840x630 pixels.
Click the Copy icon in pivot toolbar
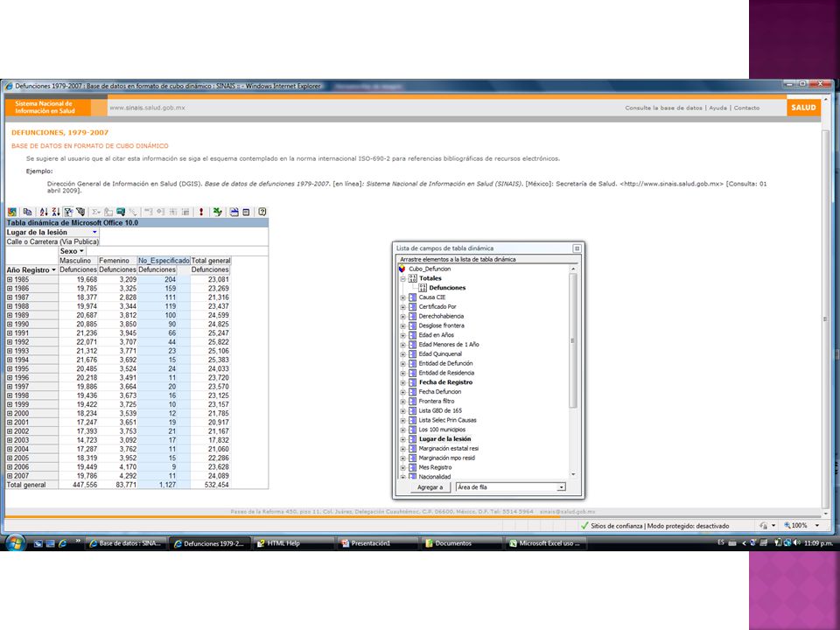(x=27, y=212)
